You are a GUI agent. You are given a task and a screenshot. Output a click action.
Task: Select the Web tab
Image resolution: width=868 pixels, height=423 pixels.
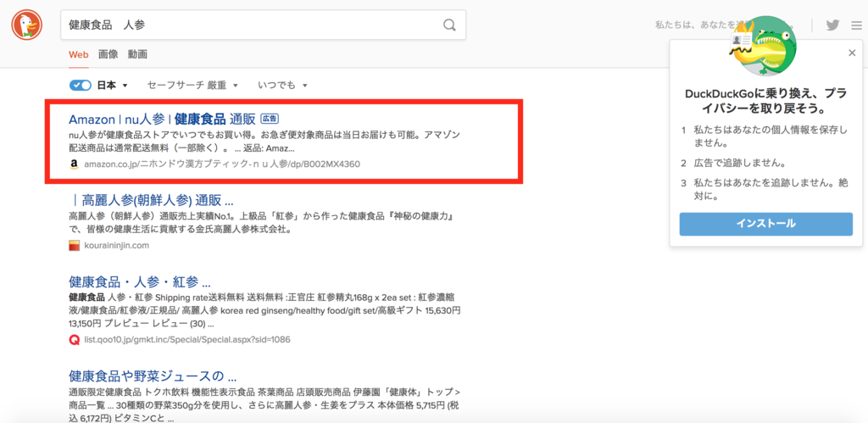point(78,54)
